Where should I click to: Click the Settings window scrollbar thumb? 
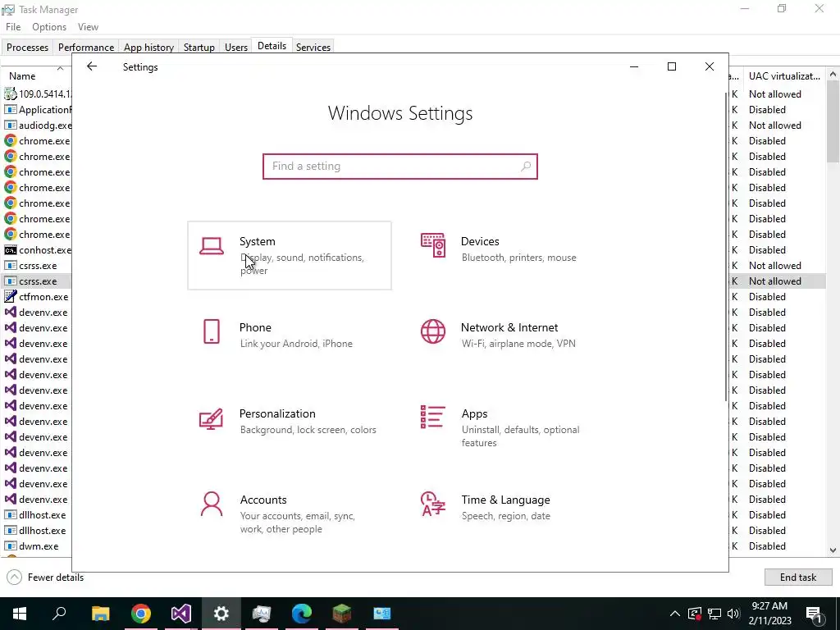click(x=726, y=246)
